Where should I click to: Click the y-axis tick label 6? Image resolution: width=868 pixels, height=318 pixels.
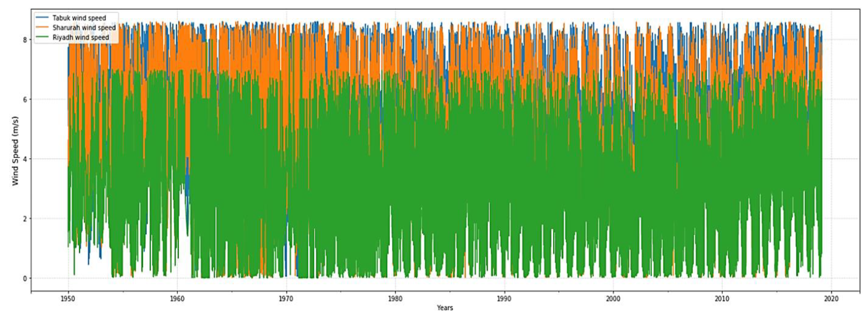click(x=25, y=99)
